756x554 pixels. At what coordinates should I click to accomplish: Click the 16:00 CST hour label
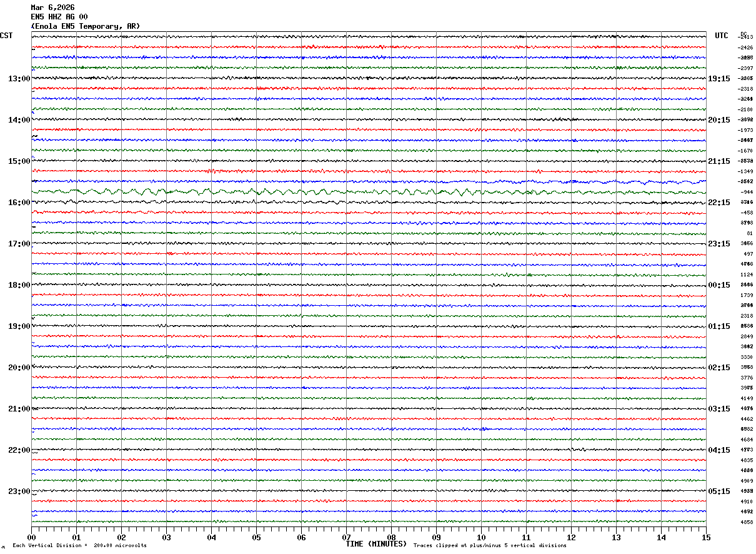(x=19, y=203)
